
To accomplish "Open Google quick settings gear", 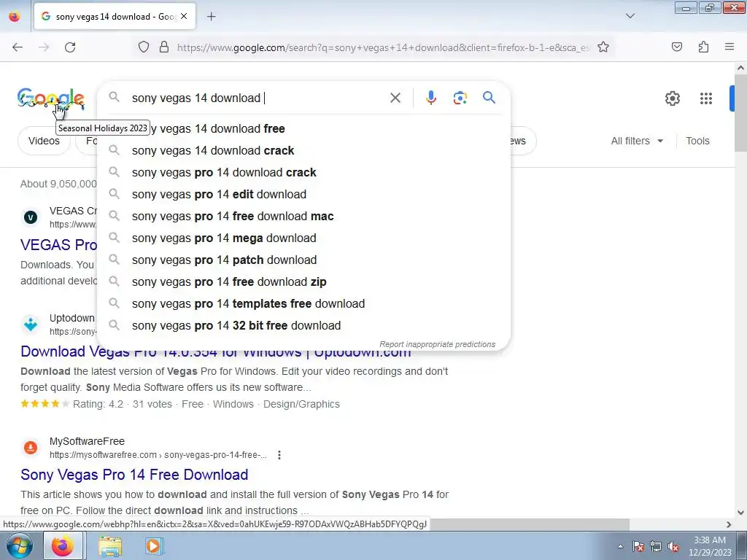I will pos(672,98).
